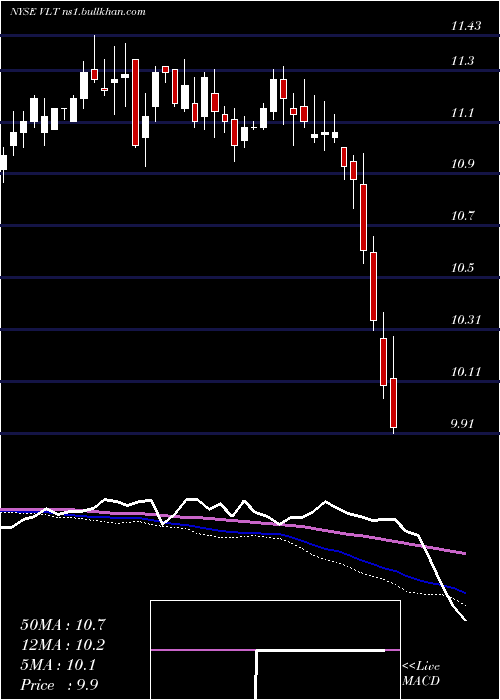Select the 10.31 price axis label
Viewport: 500px width, 700px height.
466,320
